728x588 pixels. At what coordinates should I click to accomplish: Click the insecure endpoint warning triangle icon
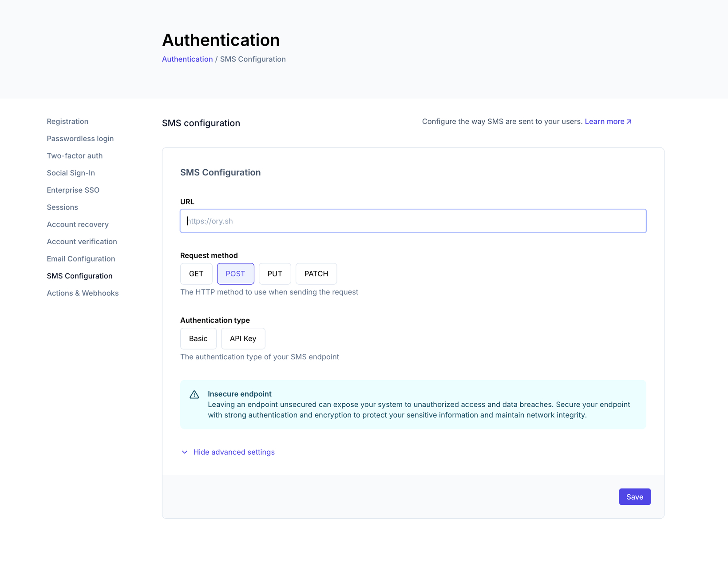[x=194, y=394]
